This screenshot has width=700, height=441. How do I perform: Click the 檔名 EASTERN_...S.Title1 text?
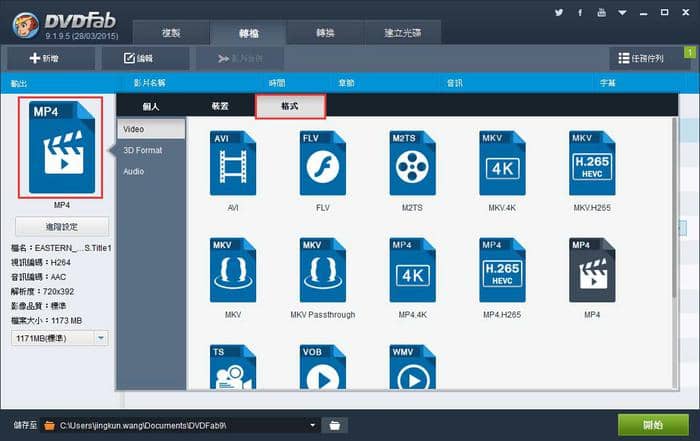click(61, 248)
